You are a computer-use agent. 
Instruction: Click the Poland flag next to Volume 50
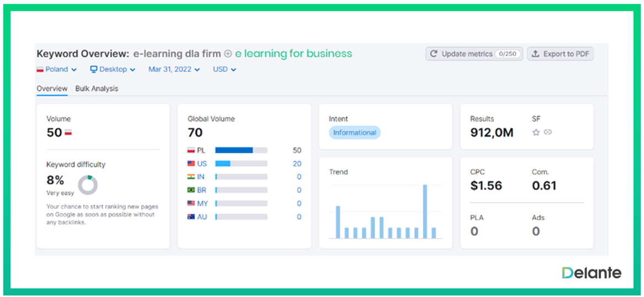click(68, 133)
